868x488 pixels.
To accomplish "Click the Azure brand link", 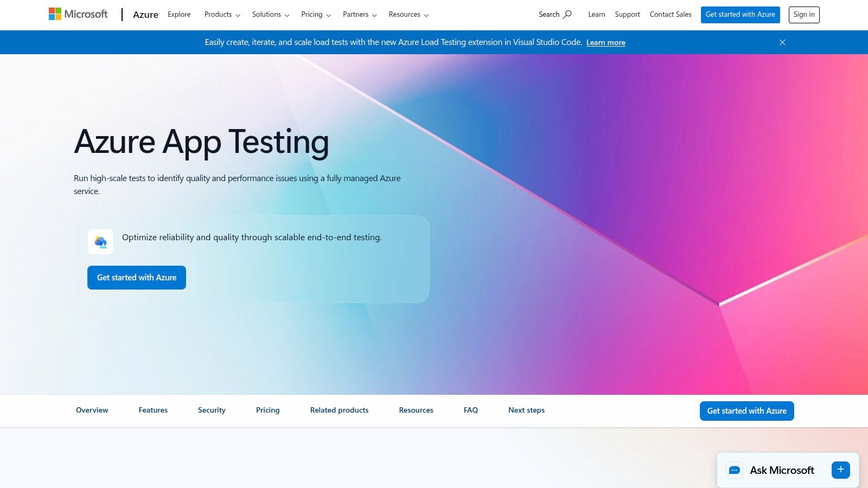I will point(145,15).
